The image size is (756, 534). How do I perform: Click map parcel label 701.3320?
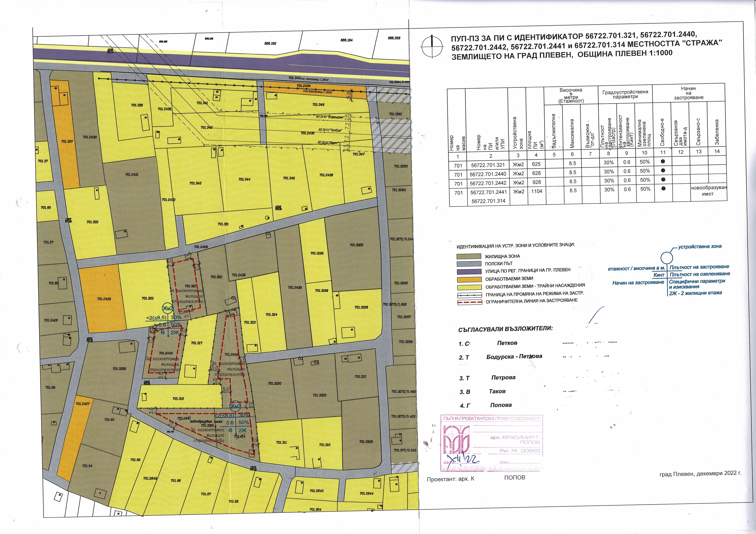[x=275, y=383]
